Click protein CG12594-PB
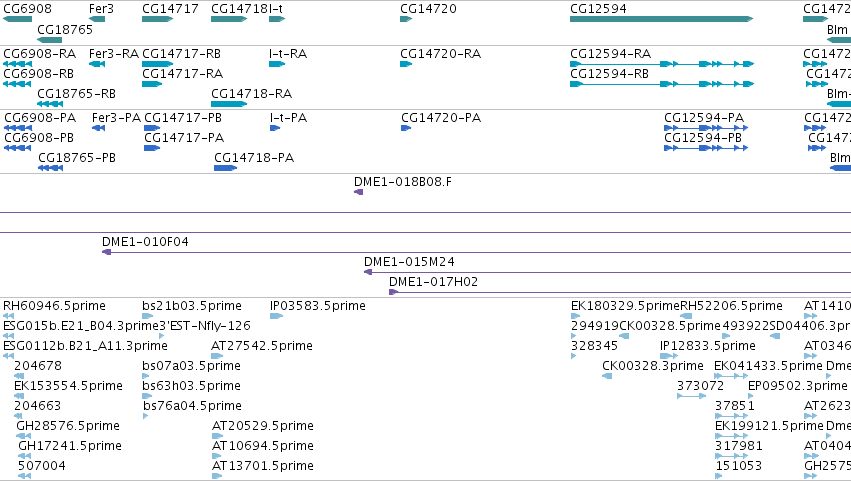851x481 pixels. [x=703, y=138]
